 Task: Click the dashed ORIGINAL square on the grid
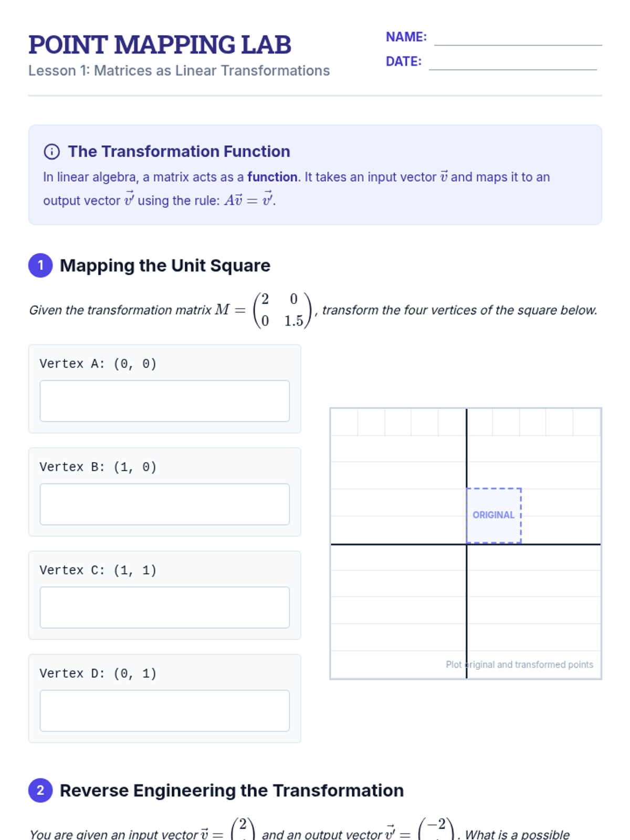(494, 516)
